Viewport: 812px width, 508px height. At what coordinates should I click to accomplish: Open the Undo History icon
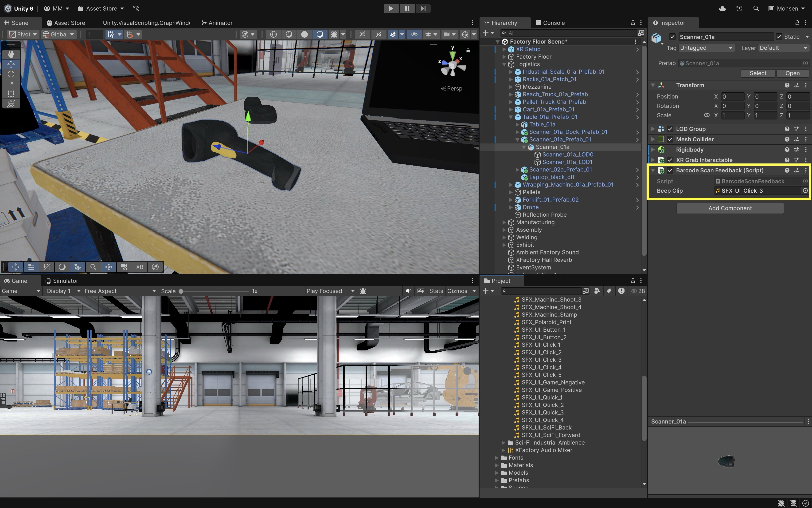(x=739, y=8)
